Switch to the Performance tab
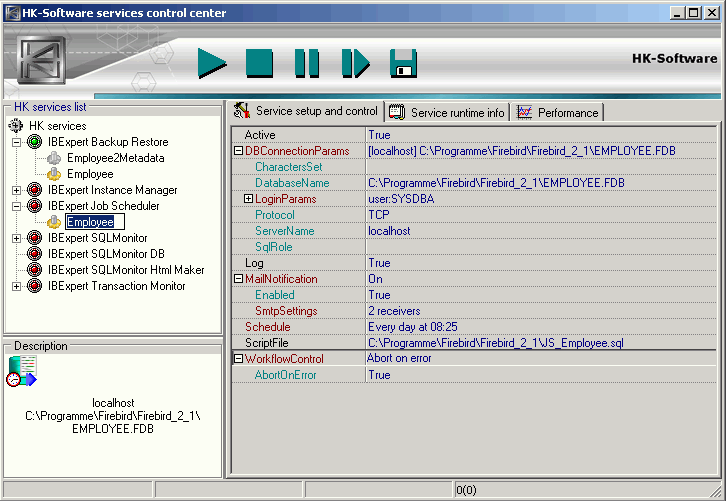The height and width of the screenshot is (501, 726). click(x=558, y=113)
